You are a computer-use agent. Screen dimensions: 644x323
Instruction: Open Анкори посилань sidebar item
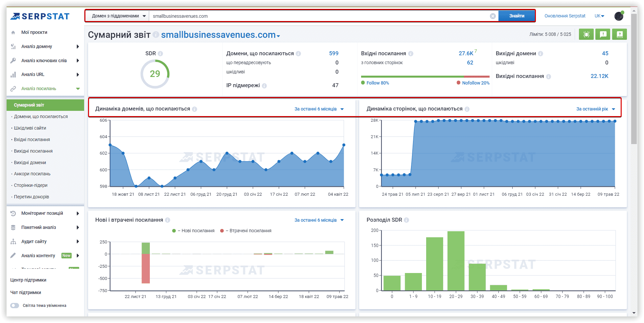[x=32, y=174]
